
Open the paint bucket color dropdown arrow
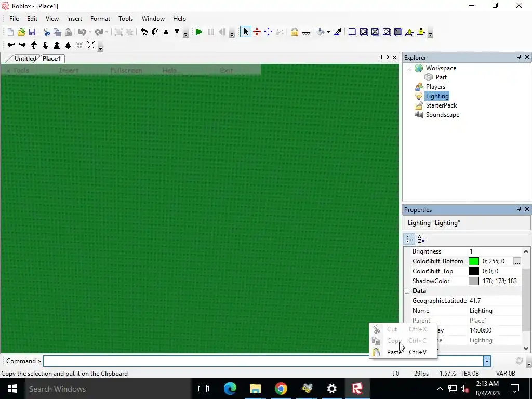pyautogui.click(x=328, y=32)
